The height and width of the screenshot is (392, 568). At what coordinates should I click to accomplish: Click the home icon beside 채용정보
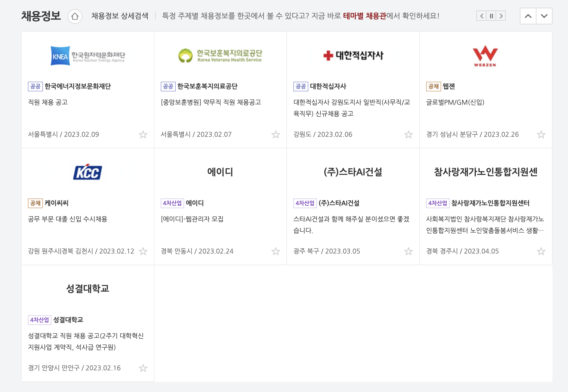[75, 16]
